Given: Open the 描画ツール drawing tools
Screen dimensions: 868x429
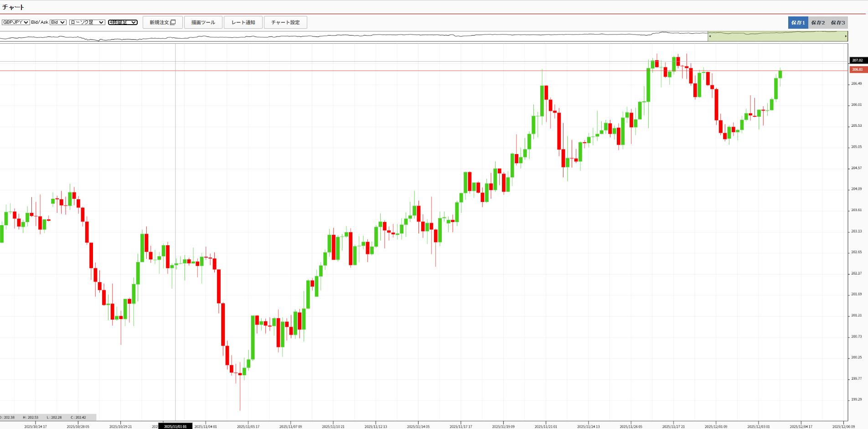Looking at the screenshot, I should click(x=203, y=22).
